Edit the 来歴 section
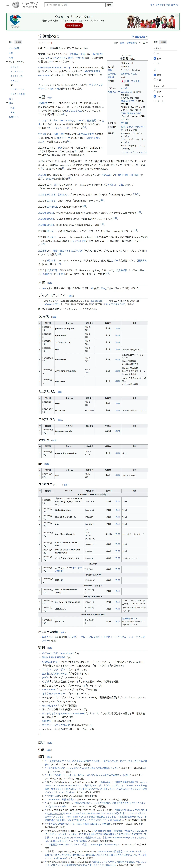 coord(50,98)
